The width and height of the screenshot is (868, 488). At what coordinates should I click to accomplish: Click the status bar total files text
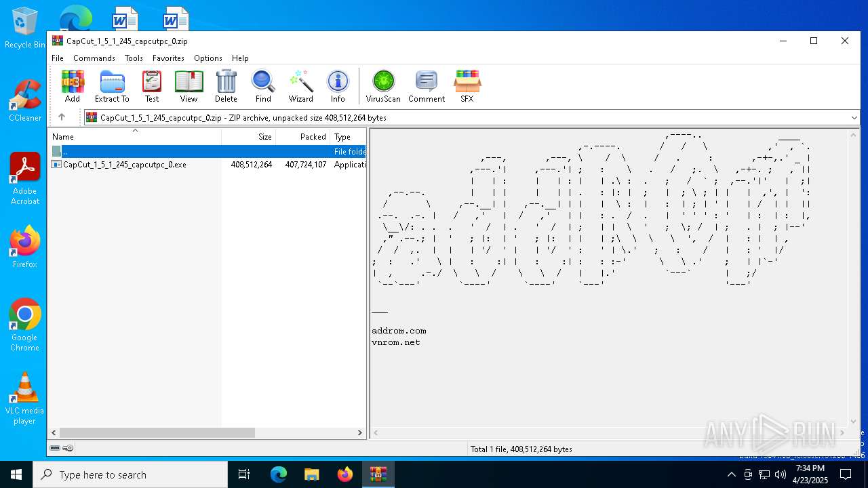coord(521,449)
